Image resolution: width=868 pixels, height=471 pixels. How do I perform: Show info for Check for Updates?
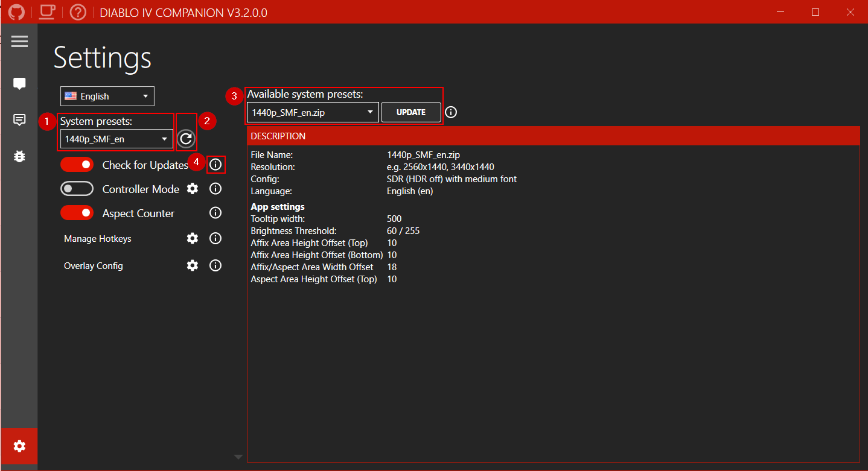coord(215,164)
